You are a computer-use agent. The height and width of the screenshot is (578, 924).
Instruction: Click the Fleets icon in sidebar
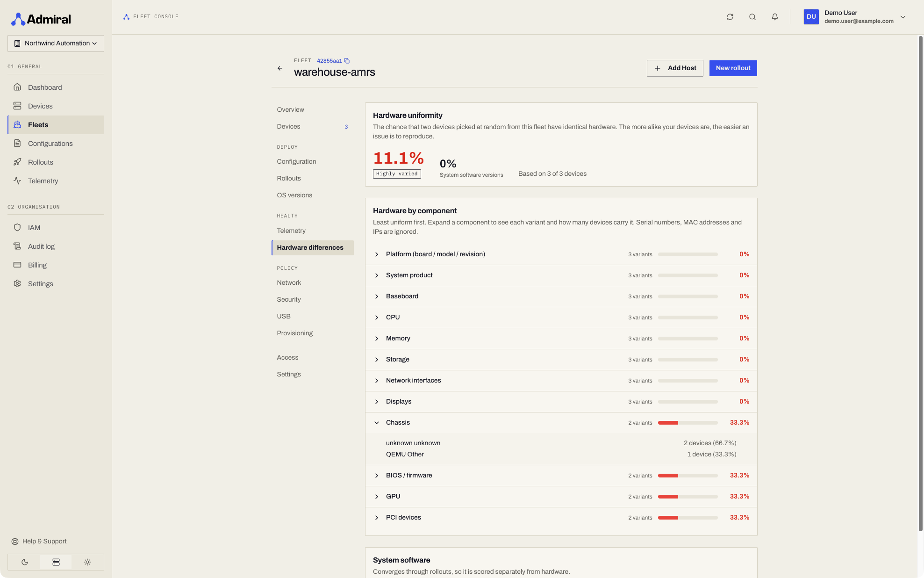coord(17,124)
